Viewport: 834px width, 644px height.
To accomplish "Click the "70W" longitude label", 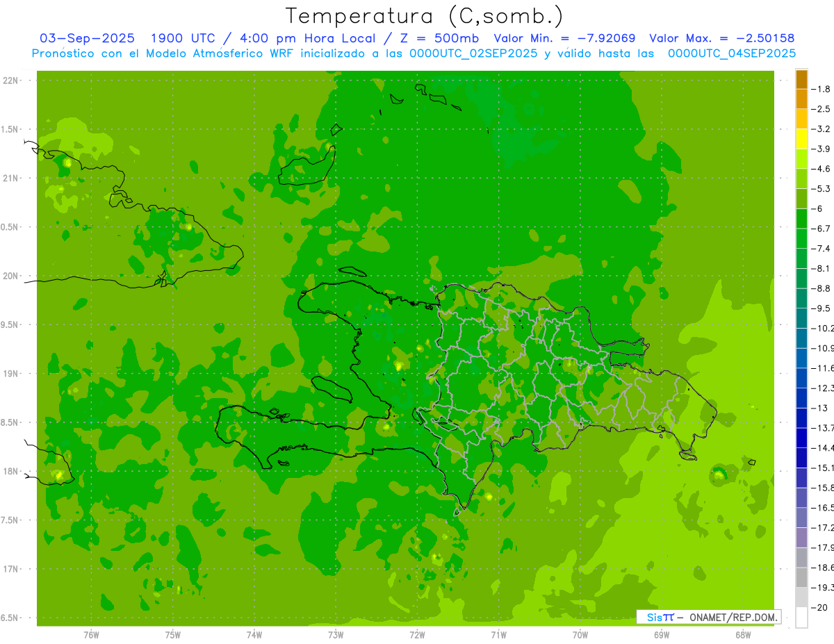I will [x=580, y=635].
